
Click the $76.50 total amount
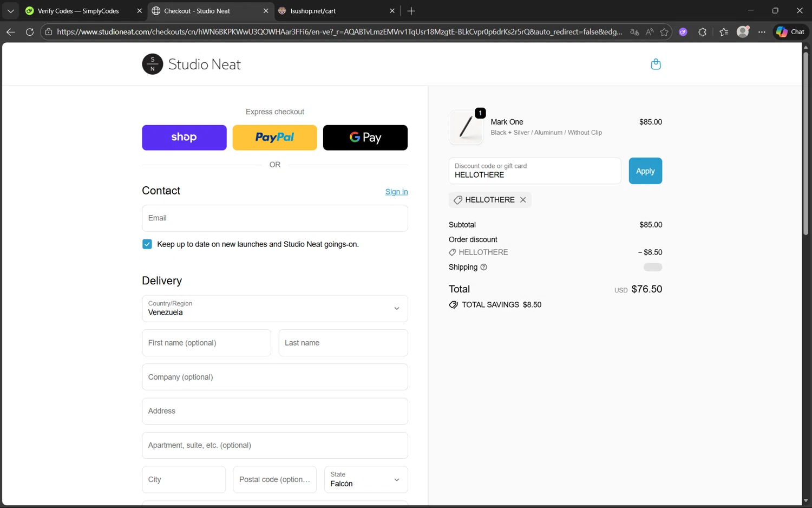pos(647,289)
